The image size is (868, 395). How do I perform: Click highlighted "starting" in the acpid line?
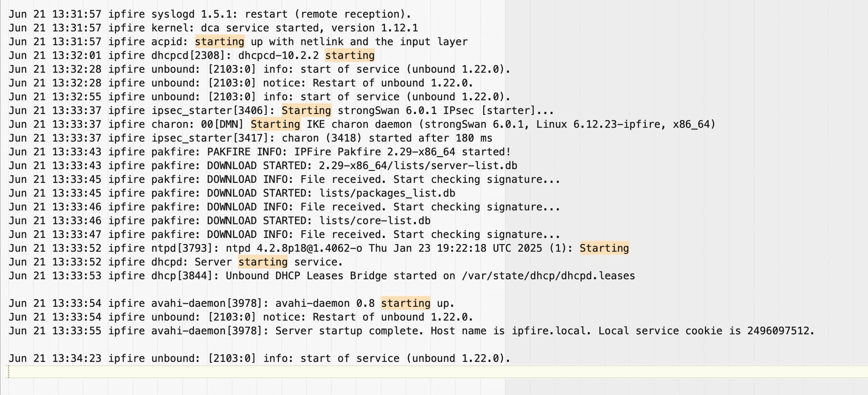pyautogui.click(x=220, y=42)
